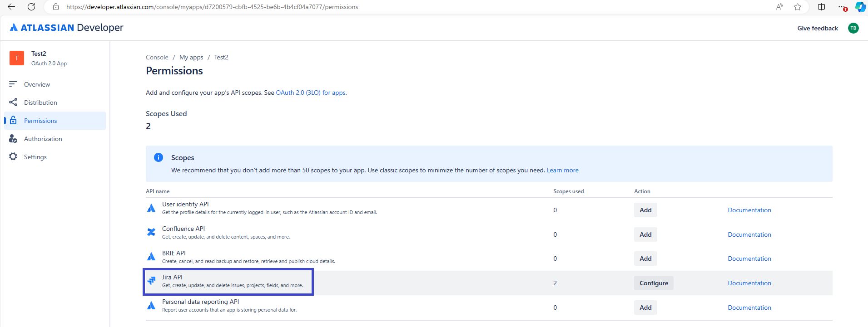Reload the page with refresh icon
Image resolution: width=868 pixels, height=327 pixels.
(x=31, y=7)
